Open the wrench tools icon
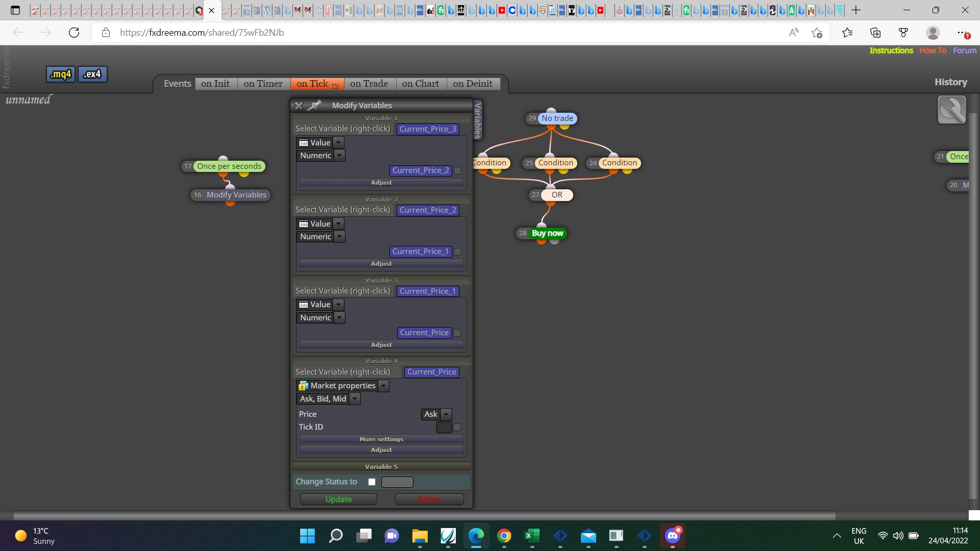This screenshot has height=551, width=980. 952,110
